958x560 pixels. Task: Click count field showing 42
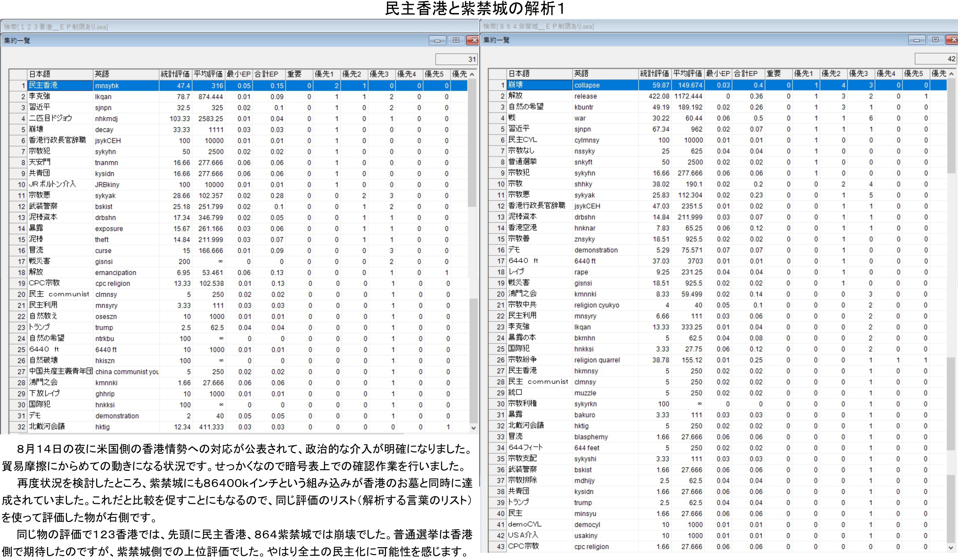[936, 59]
